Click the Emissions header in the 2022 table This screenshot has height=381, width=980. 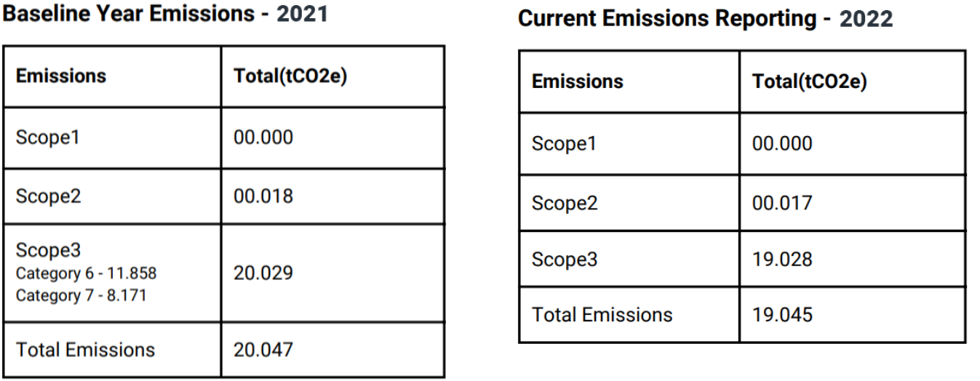(577, 81)
